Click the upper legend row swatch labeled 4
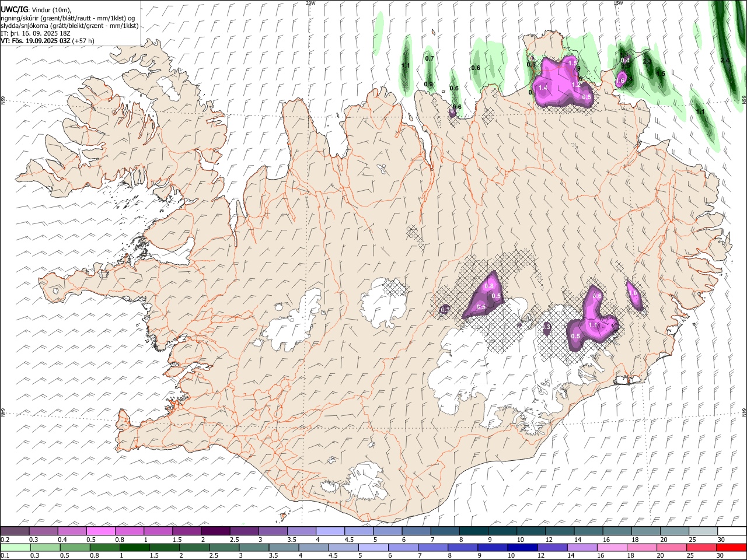Image resolution: width=747 pixels, height=560 pixels. tap(330, 531)
